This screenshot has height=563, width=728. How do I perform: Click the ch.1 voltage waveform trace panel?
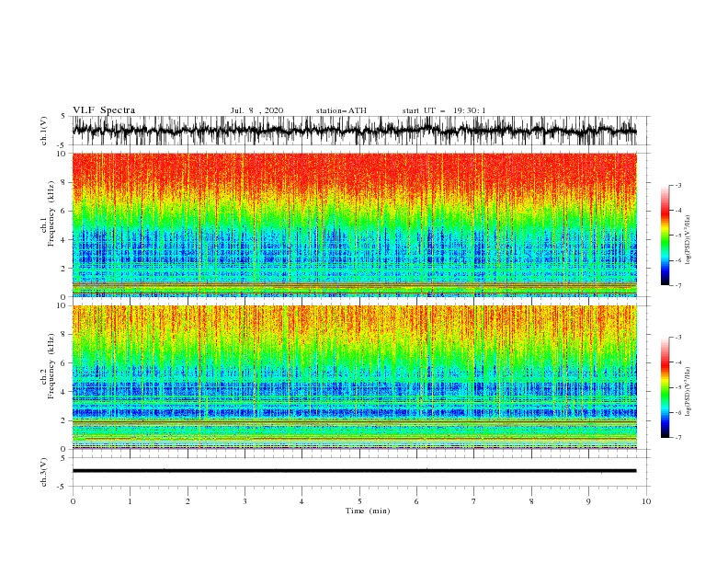[x=354, y=131]
